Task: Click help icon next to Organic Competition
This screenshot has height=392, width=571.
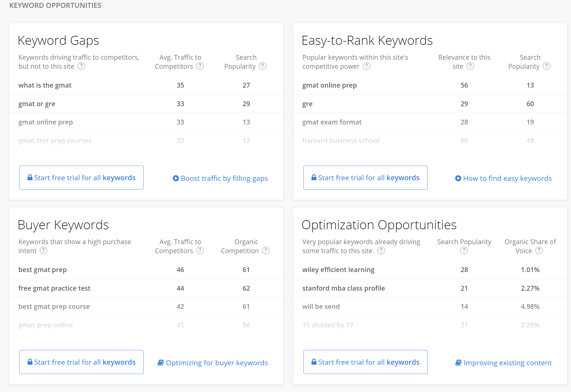Action: click(266, 251)
